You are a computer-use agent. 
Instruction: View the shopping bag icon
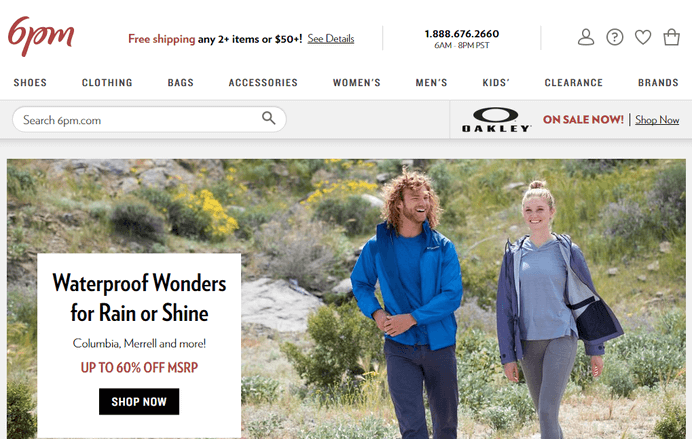click(x=671, y=37)
